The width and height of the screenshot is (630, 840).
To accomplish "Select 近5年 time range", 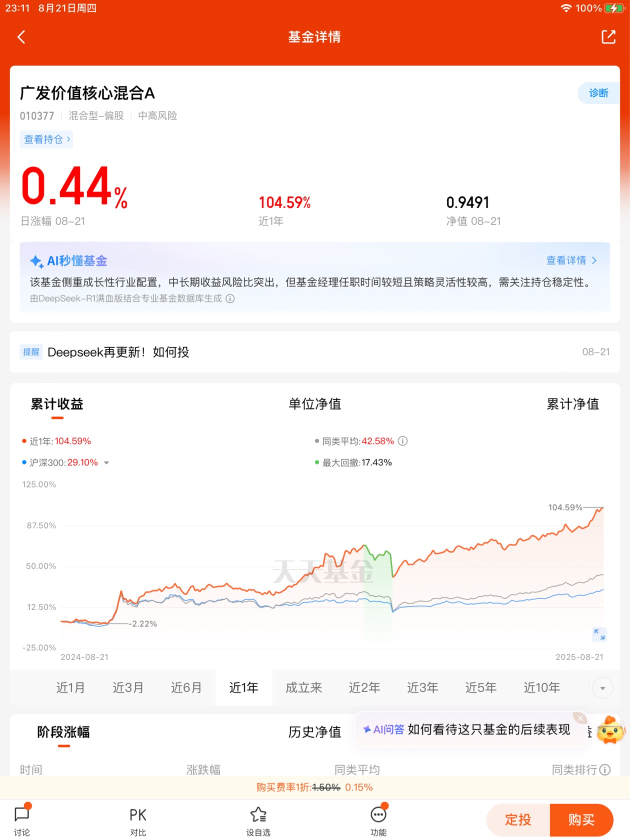I will [481, 688].
